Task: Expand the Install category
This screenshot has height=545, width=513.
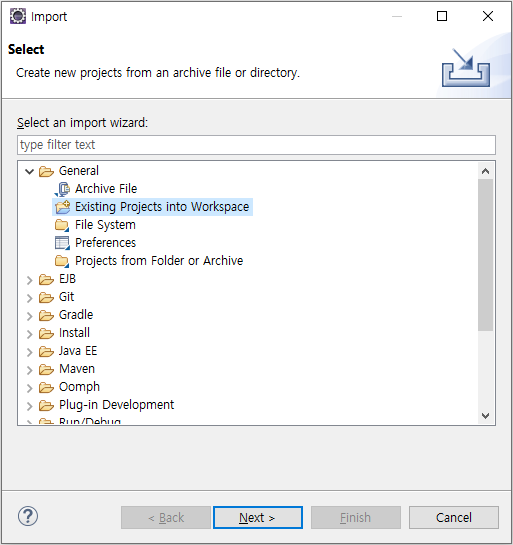Action: point(30,334)
